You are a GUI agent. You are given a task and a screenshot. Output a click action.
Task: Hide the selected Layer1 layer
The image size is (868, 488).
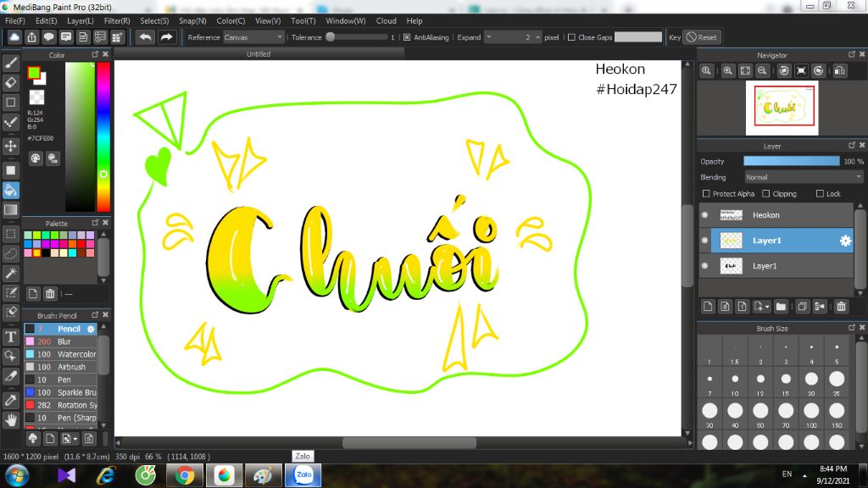704,240
